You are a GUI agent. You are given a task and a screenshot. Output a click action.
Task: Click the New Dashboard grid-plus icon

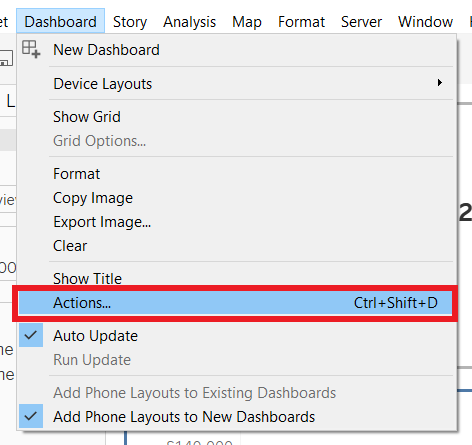(x=31, y=49)
